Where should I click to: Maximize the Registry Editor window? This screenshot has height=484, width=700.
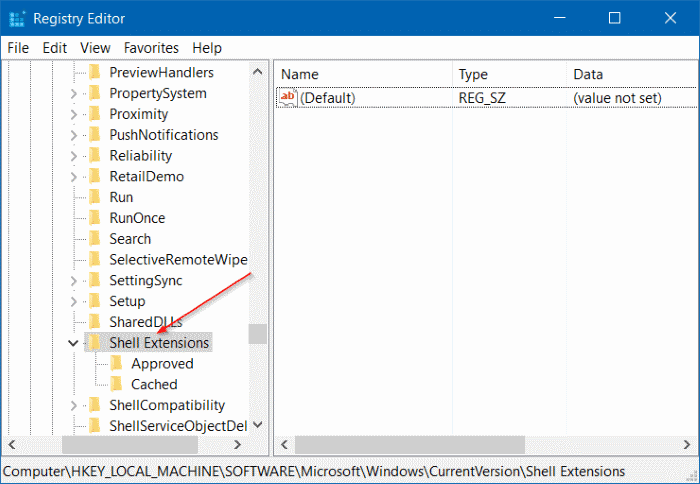tap(615, 18)
